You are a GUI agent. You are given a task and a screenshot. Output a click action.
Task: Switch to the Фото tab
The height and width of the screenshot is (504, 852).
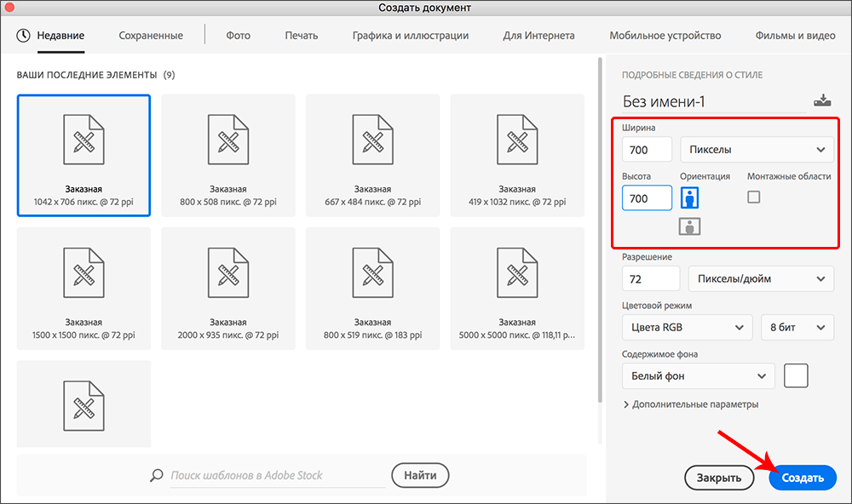point(238,35)
